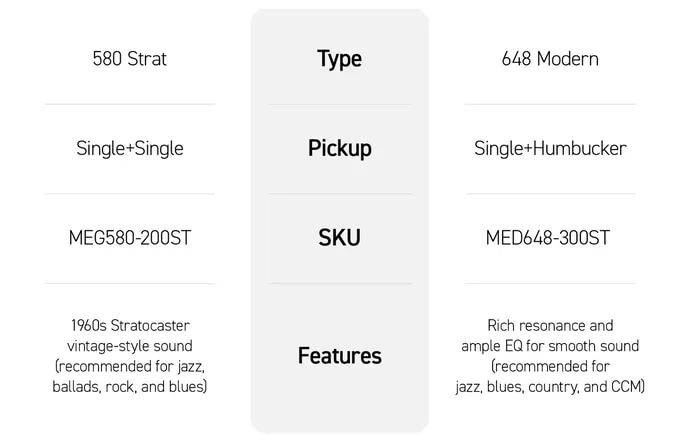Select the Single+Humbucker pickup text
Image resolution: width=680 pixels, height=442 pixels.
click(550, 148)
